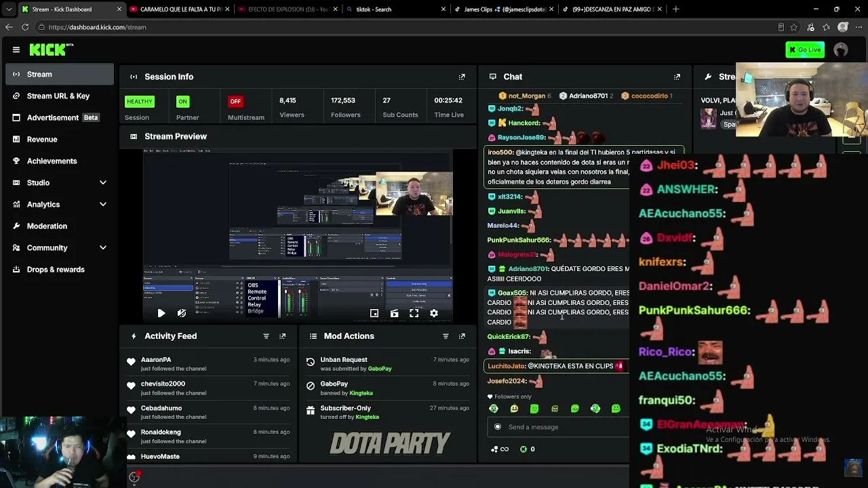This screenshot has width=868, height=488.
Task: Click the banned icon next to GaboPay
Action: point(311,386)
